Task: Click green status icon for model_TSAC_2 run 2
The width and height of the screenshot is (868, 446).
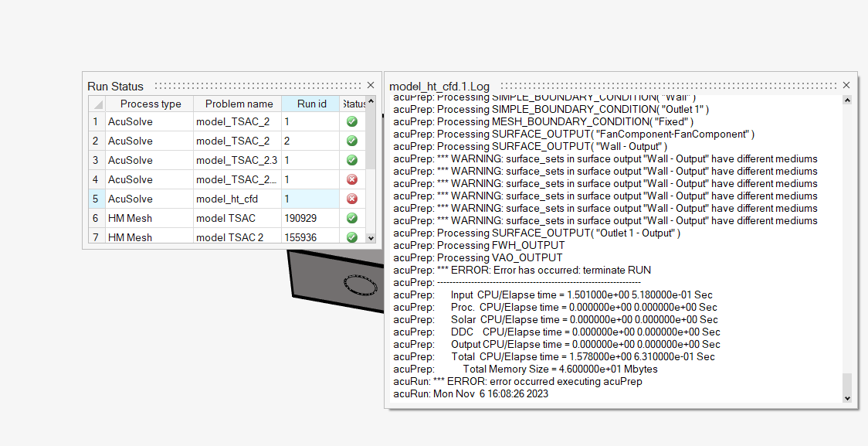Action: pos(352,141)
